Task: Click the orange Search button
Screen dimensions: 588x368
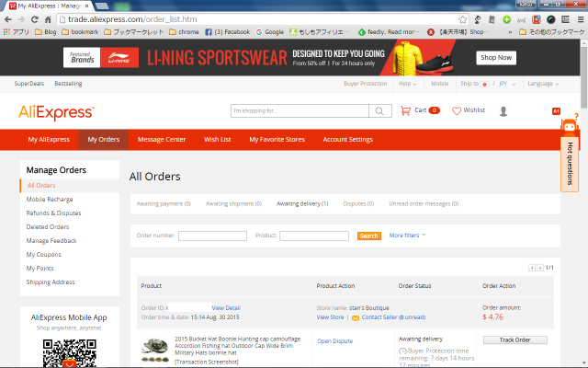Action: [369, 236]
